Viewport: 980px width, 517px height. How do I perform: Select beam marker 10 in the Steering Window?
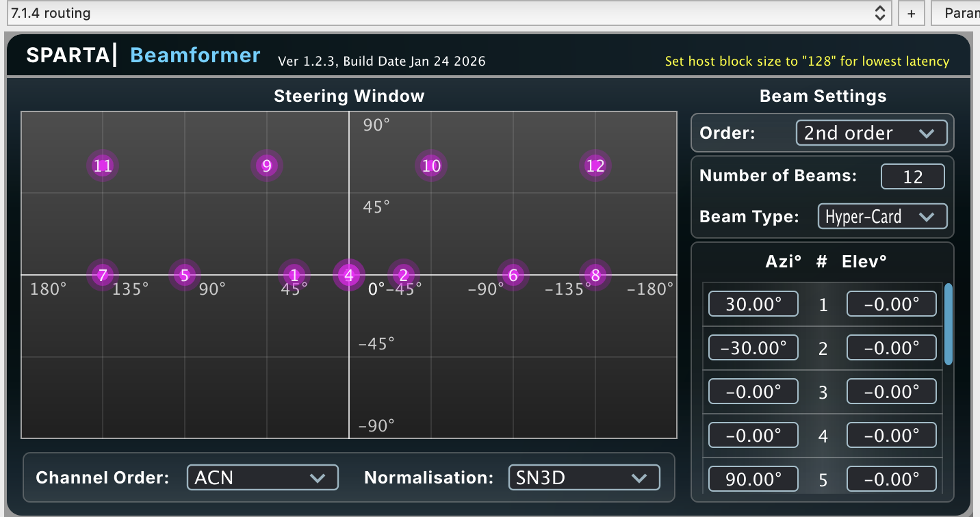pyautogui.click(x=431, y=165)
